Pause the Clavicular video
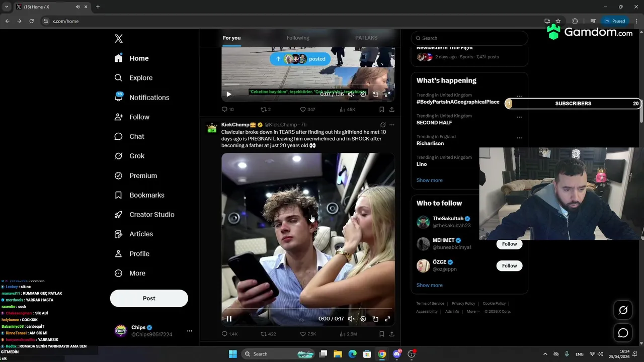The image size is (644, 362). point(229,319)
